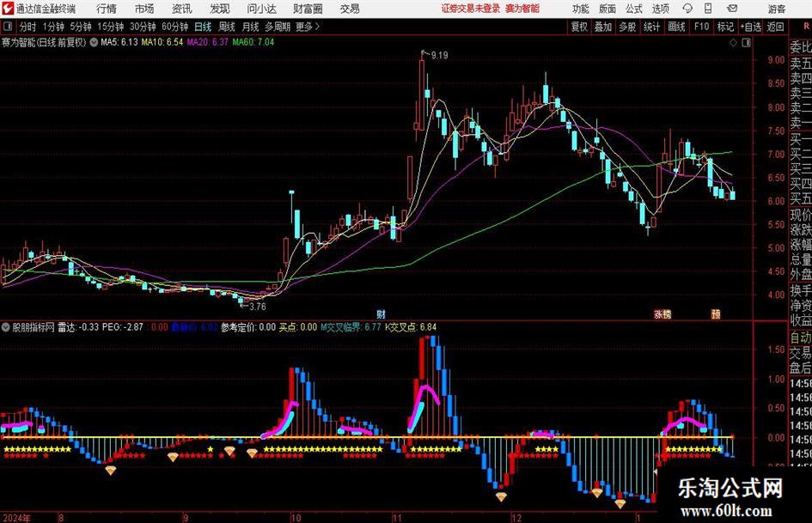
Task: Click the K交叉点: 6.84 value
Action: pos(411,327)
